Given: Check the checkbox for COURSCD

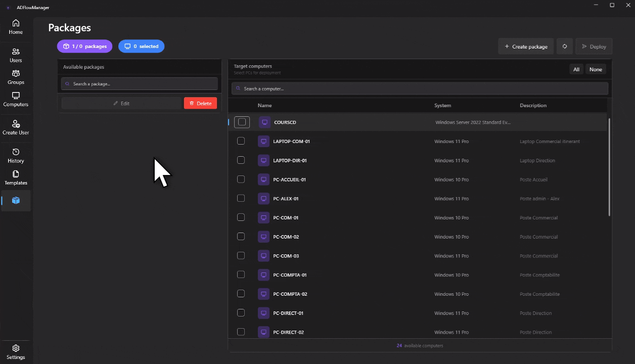Looking at the screenshot, I should [x=242, y=122].
